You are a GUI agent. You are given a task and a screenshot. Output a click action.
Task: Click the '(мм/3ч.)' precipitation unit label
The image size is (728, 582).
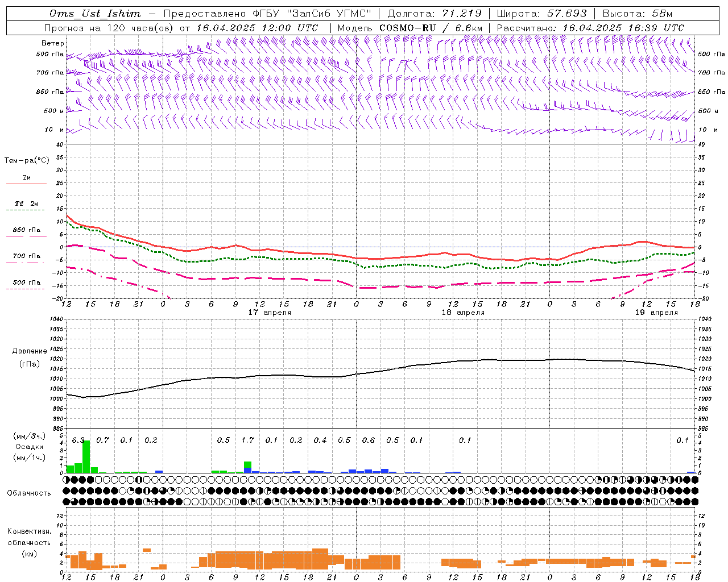(x=30, y=436)
